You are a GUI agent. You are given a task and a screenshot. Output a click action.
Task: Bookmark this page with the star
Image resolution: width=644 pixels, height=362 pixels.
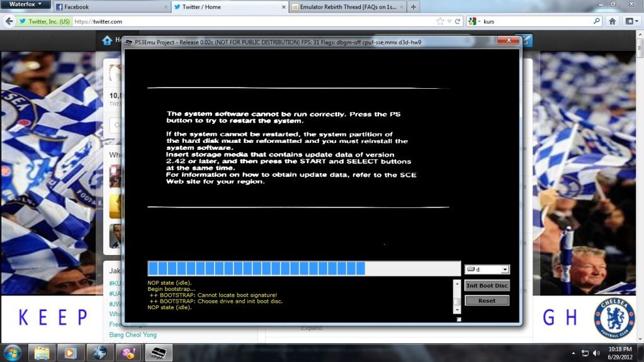[x=440, y=21]
